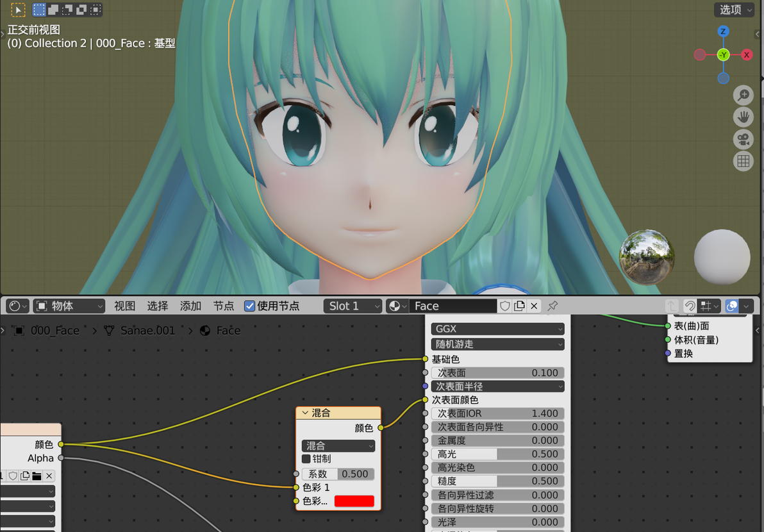
Task: Click the HDRI preview sphere thumbnail
Action: 647,257
